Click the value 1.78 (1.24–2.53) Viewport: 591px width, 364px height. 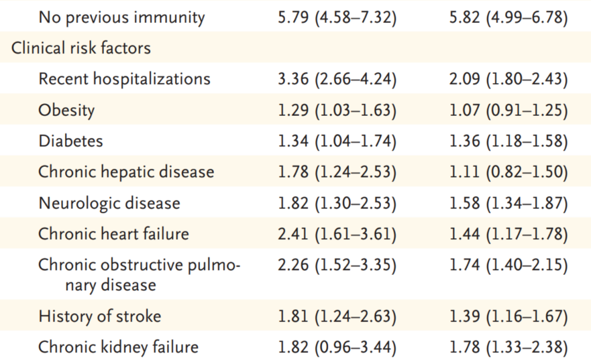pyautogui.click(x=337, y=172)
